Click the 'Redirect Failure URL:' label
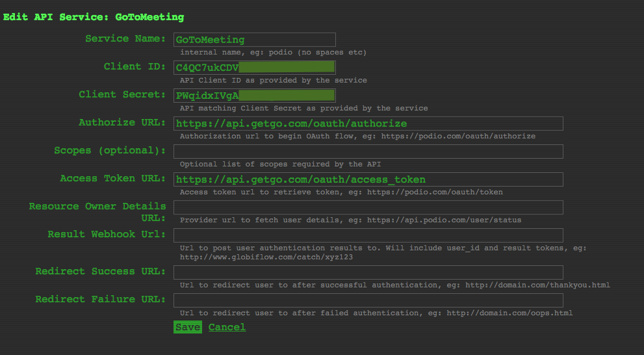Image resolution: width=644 pixels, height=355 pixels. (x=101, y=299)
